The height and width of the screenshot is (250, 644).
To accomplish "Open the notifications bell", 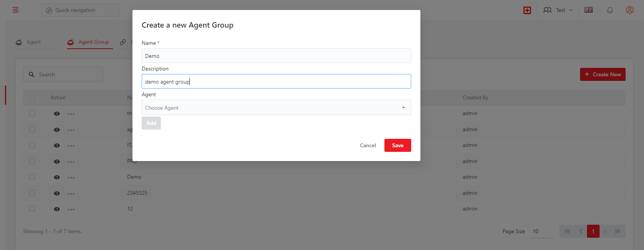I will pos(610,10).
